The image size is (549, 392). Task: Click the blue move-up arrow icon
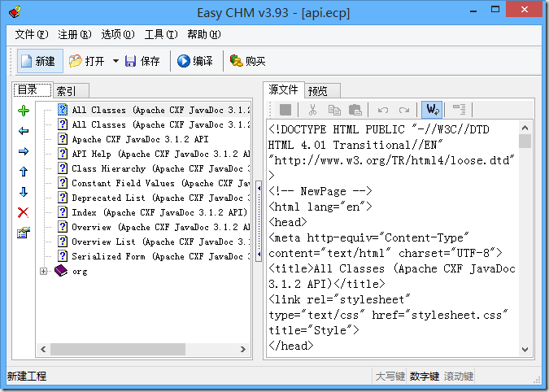pyautogui.click(x=24, y=172)
